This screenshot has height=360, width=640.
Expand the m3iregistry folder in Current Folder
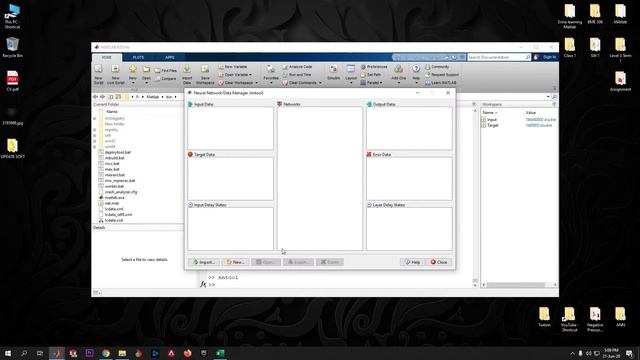tap(95, 118)
